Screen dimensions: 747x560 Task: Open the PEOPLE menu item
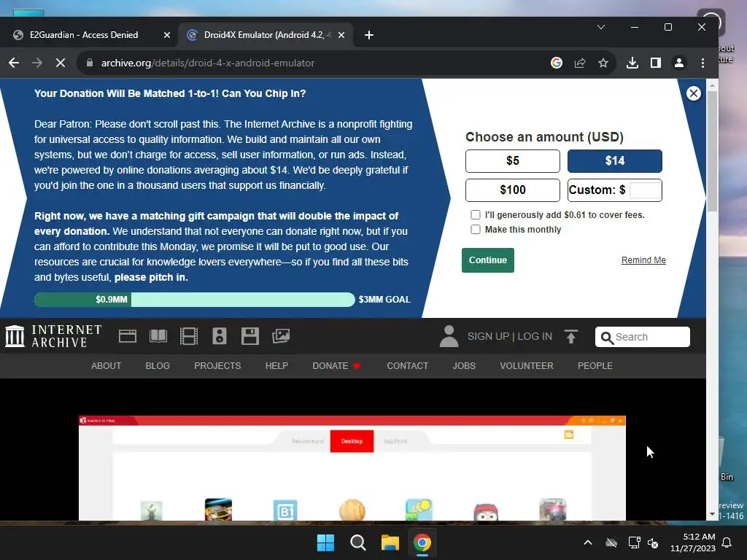click(595, 366)
